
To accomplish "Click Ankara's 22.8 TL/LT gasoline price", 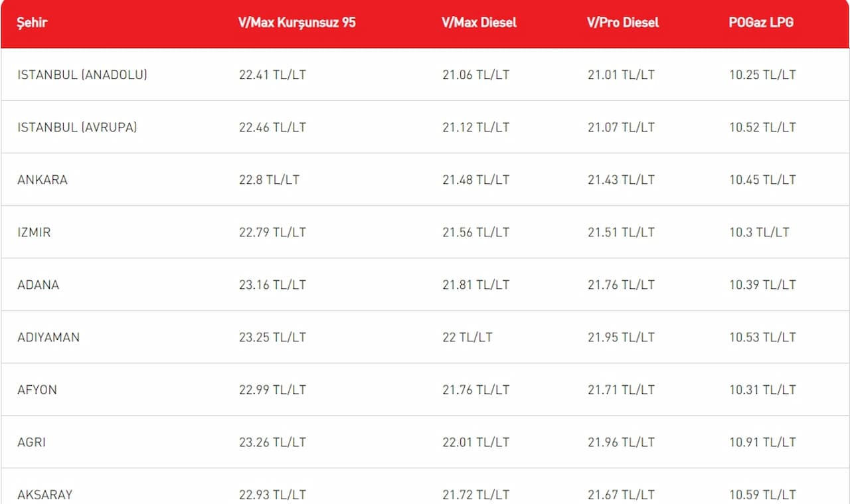I will click(x=269, y=180).
